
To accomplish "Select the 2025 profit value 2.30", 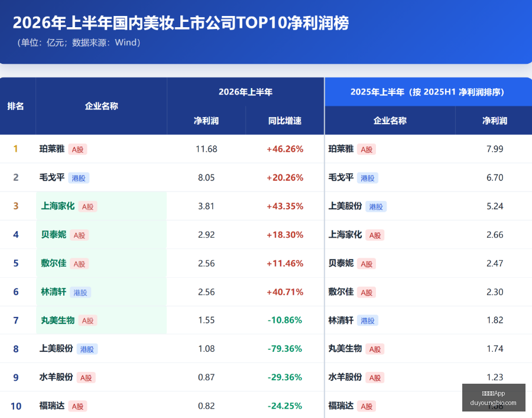I will point(495,292).
